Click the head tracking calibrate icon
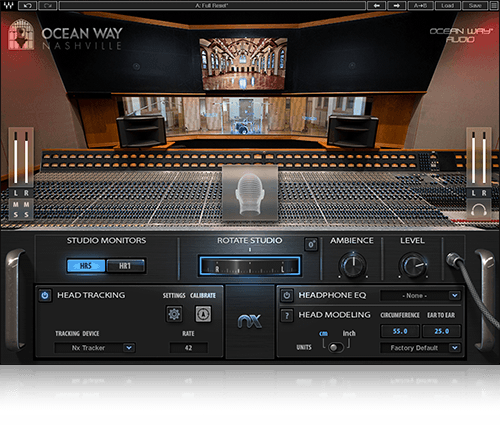The width and height of the screenshot is (500, 425). [x=203, y=314]
